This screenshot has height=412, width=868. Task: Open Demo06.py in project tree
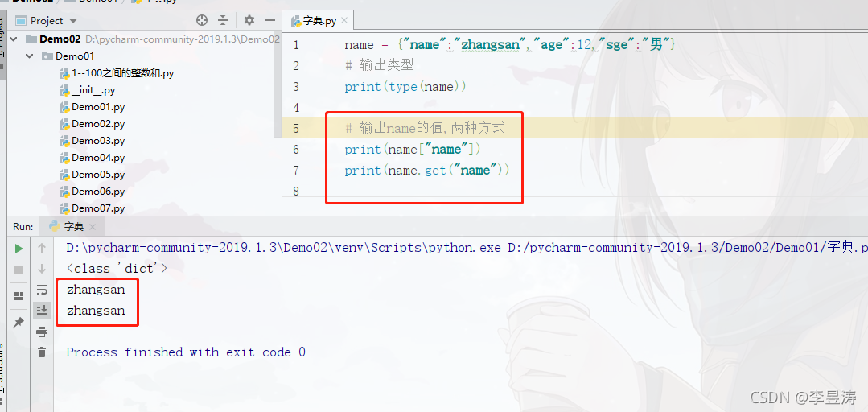click(x=98, y=191)
